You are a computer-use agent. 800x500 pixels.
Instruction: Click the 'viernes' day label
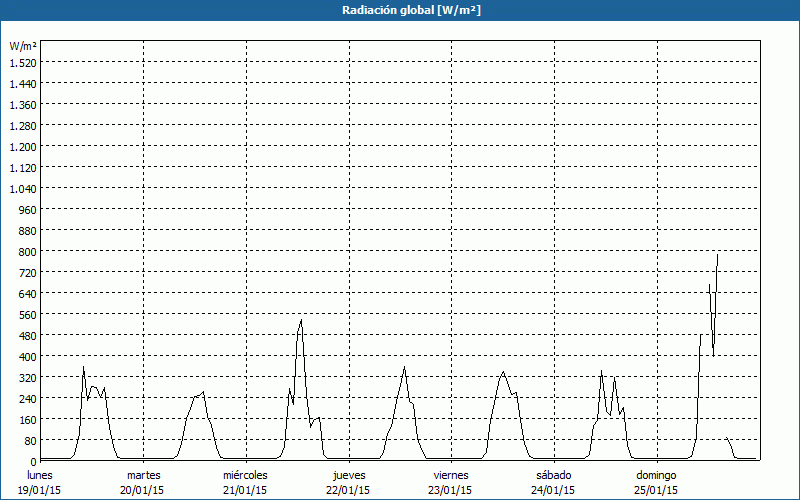tap(451, 475)
